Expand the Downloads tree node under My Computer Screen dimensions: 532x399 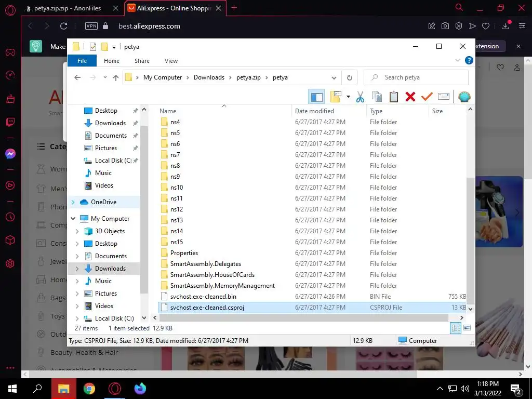[77, 269]
